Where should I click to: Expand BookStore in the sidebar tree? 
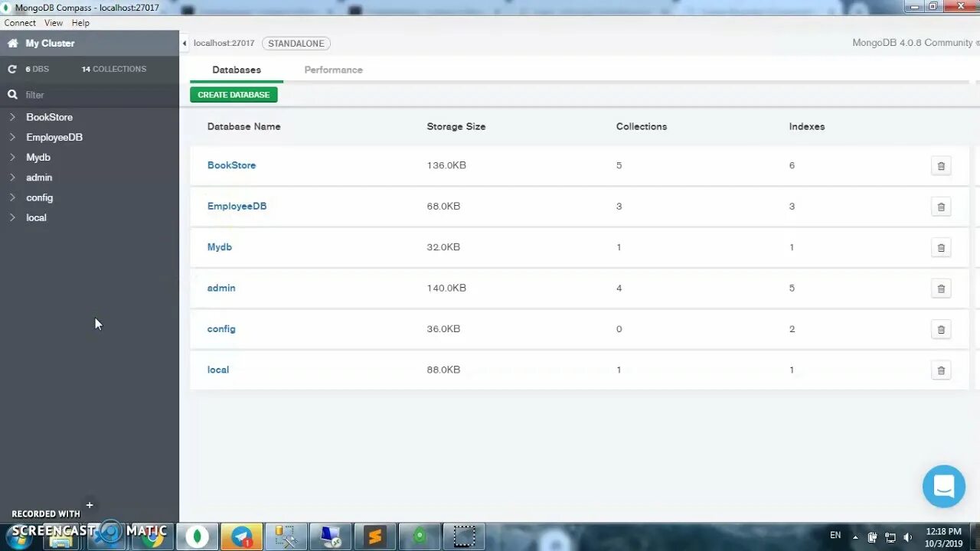coord(12,117)
